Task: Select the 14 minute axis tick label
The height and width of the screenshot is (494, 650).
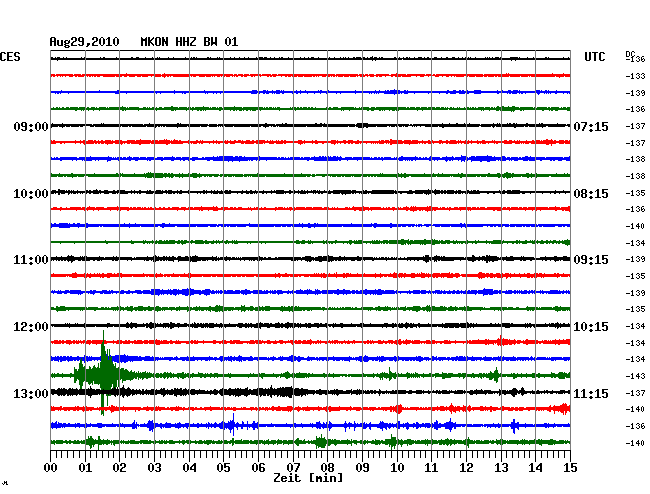Action: click(535, 468)
